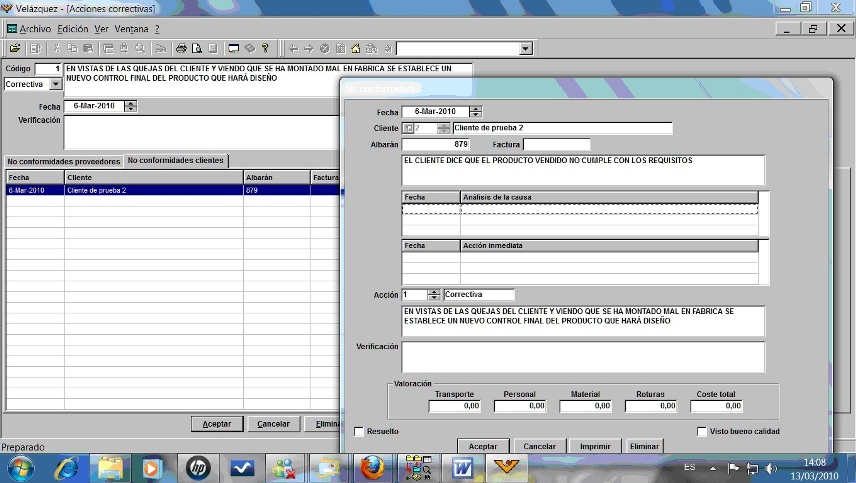
Task: Toggle the Visto bueno calidad checkbox
Action: tap(702, 432)
